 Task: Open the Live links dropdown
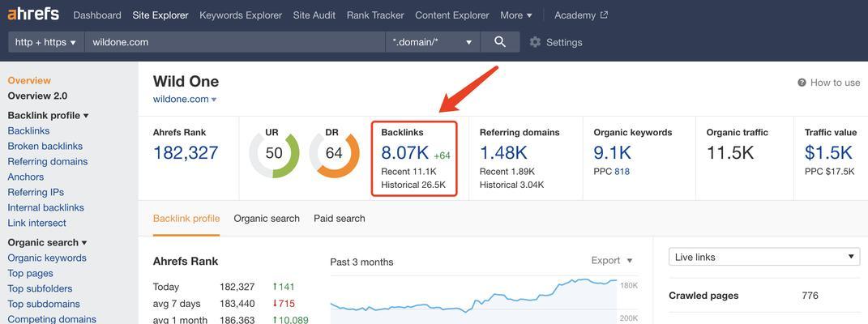(764, 257)
